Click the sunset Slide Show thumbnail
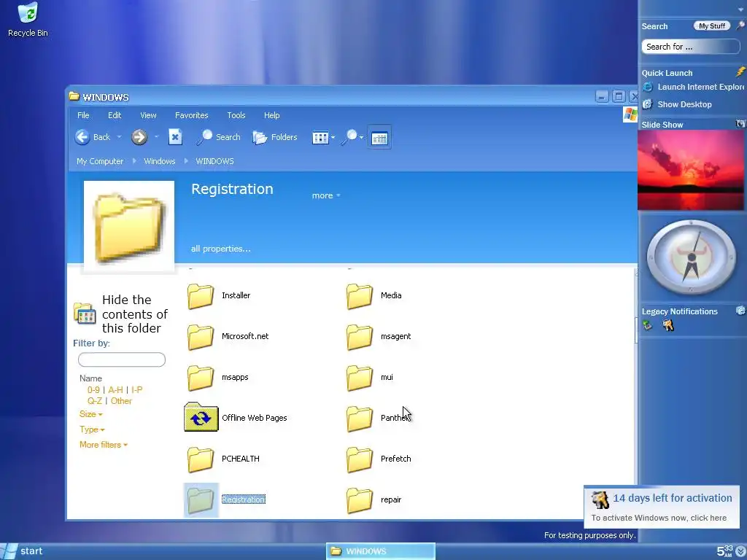 (692, 170)
